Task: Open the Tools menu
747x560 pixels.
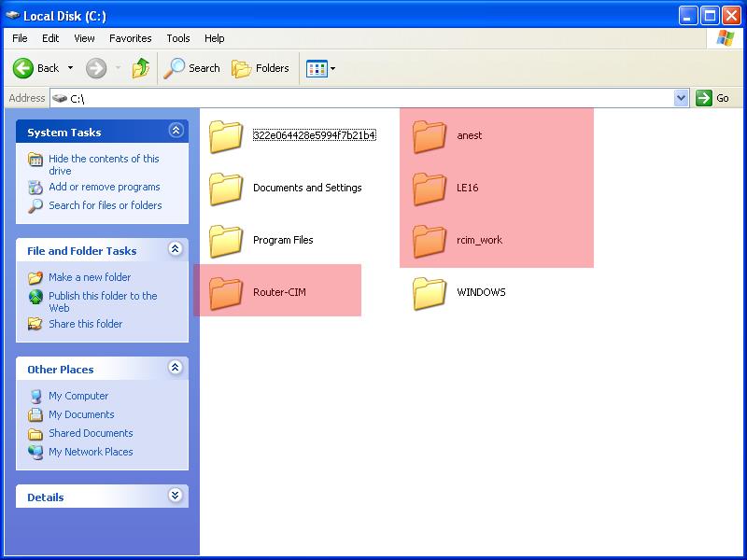Action: tap(178, 38)
